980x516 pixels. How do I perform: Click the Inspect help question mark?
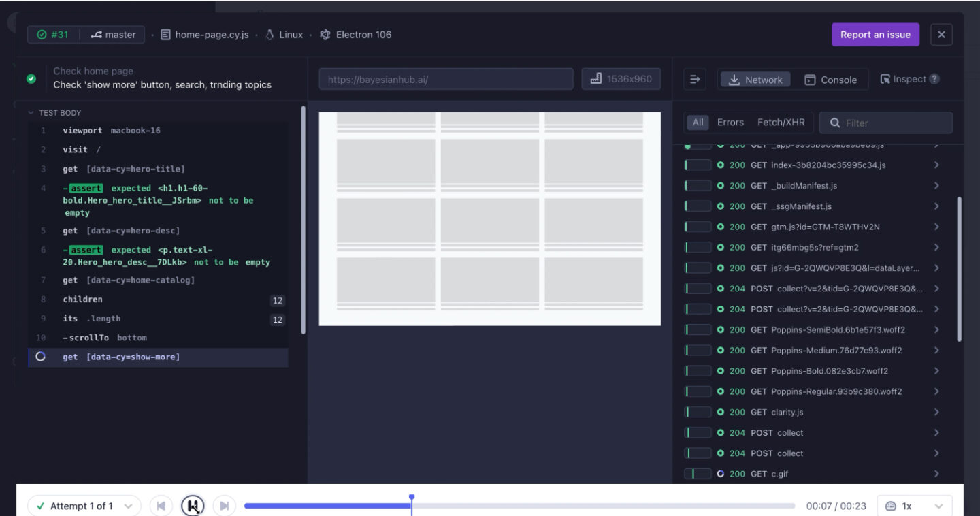click(x=934, y=79)
